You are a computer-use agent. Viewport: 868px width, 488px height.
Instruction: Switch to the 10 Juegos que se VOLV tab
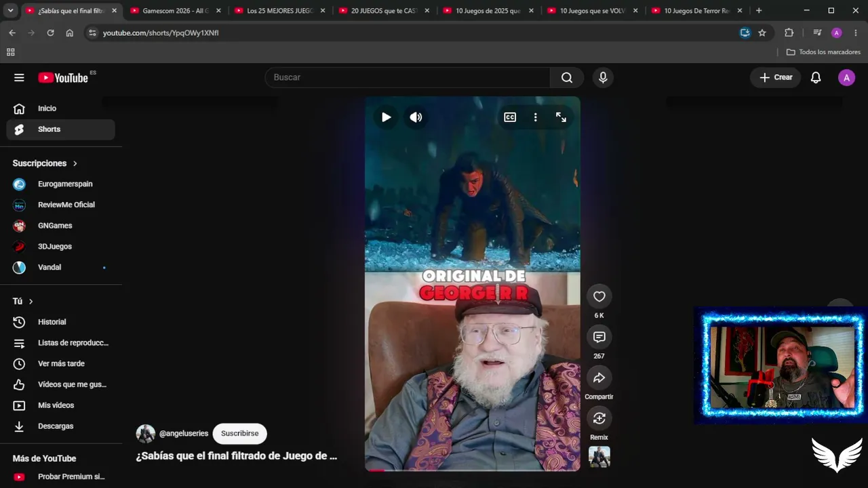point(592,11)
